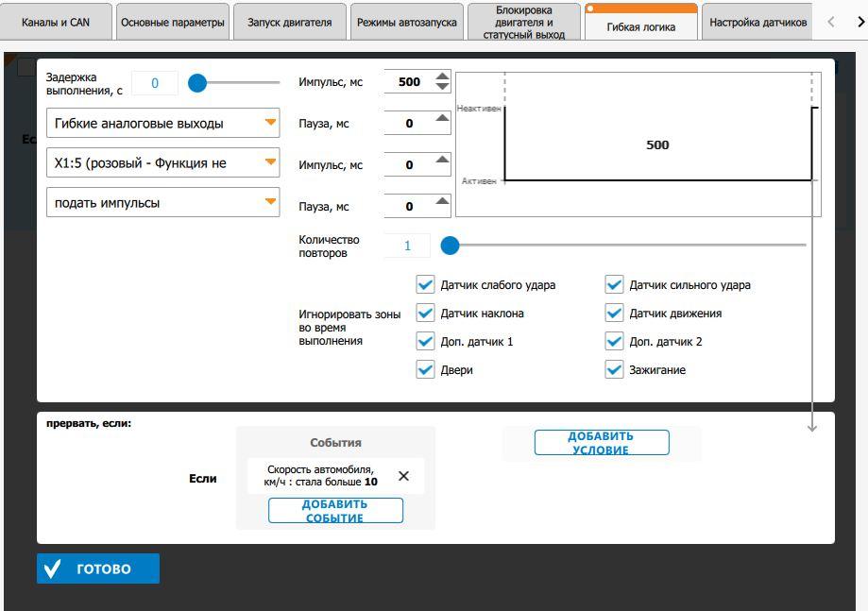Open the Настройка датчиков tab
Image resolution: width=868 pixels, height=611 pixels.
[x=757, y=22]
